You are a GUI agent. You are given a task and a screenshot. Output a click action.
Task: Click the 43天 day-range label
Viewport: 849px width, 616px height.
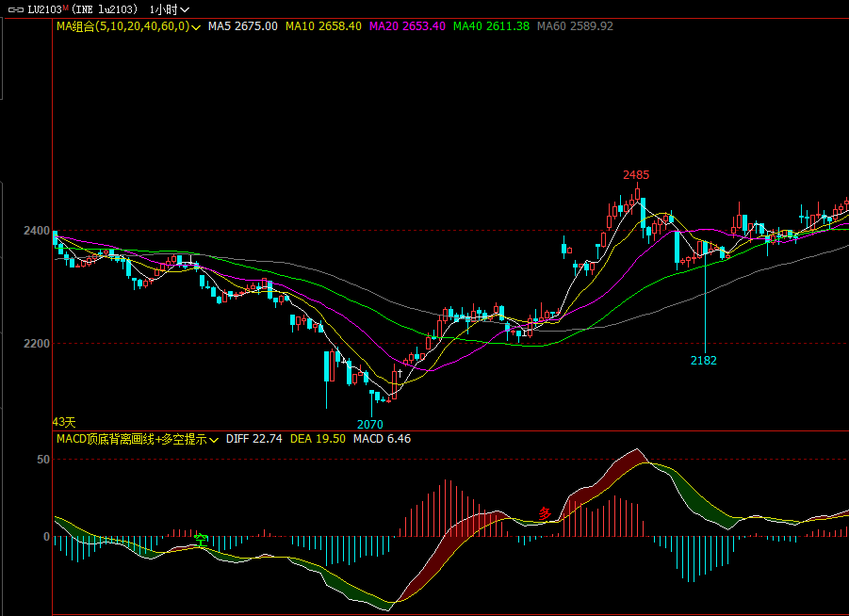point(63,422)
